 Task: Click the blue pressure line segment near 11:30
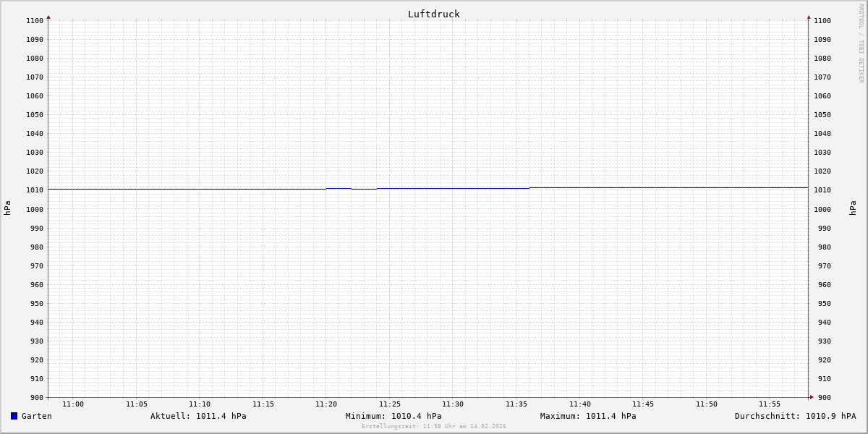(453, 188)
